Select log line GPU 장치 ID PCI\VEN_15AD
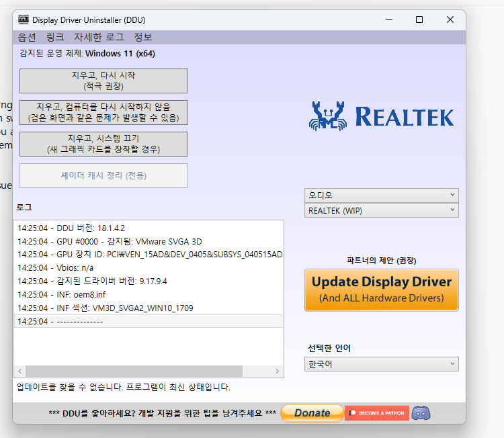504x438 pixels. [149, 255]
